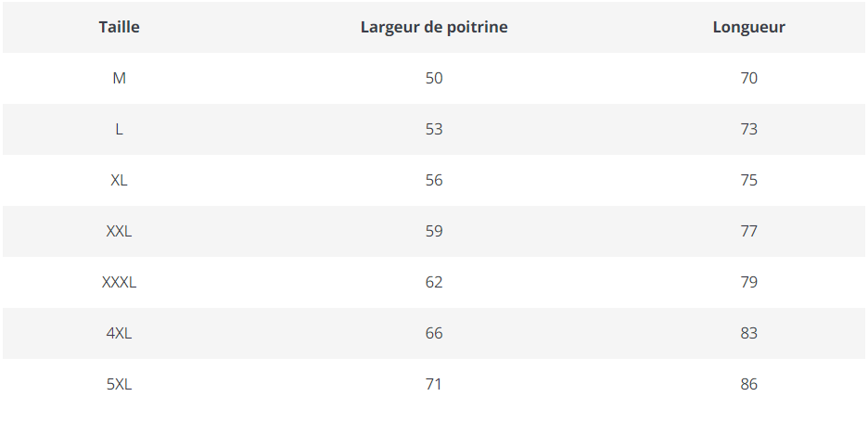The height and width of the screenshot is (422, 868).
Task: Select the XL size cell
Action: coord(119,180)
